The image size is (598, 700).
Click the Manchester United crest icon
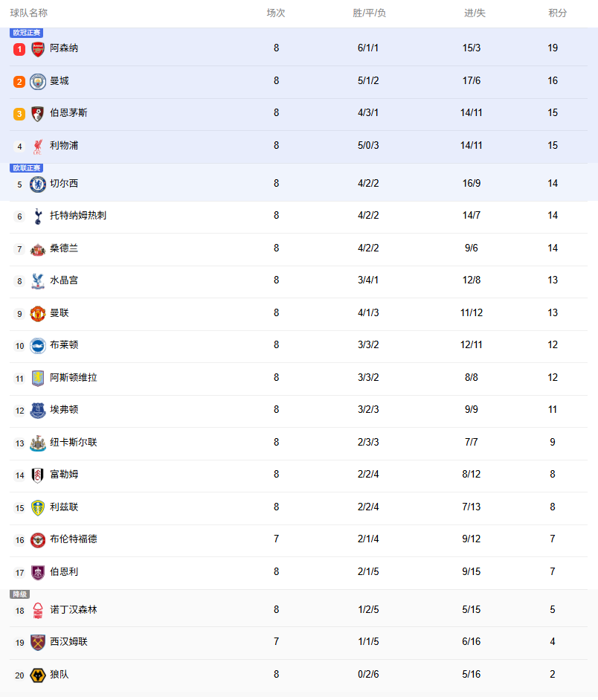(x=38, y=313)
